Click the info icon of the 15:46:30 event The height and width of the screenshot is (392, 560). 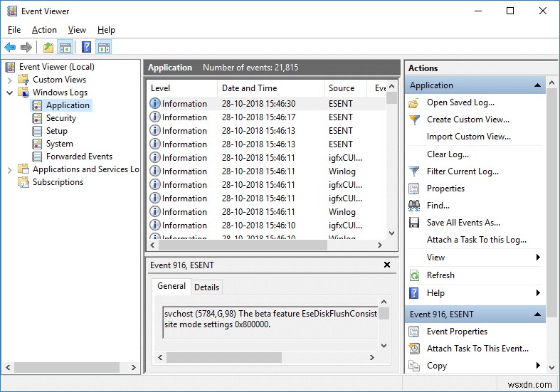point(154,104)
